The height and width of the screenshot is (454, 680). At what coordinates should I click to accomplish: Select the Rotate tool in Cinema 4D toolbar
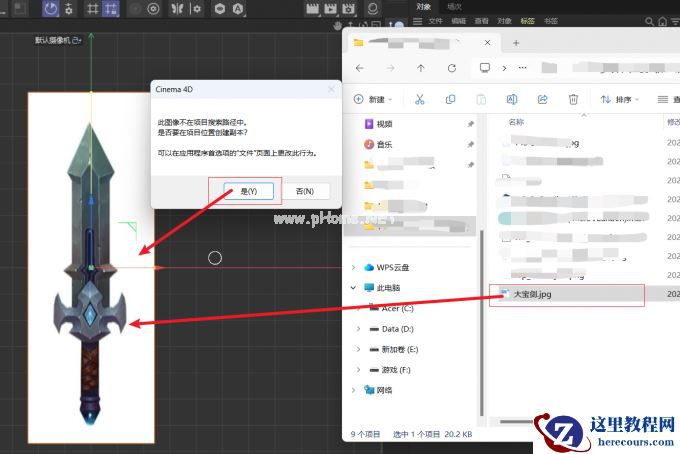50,9
